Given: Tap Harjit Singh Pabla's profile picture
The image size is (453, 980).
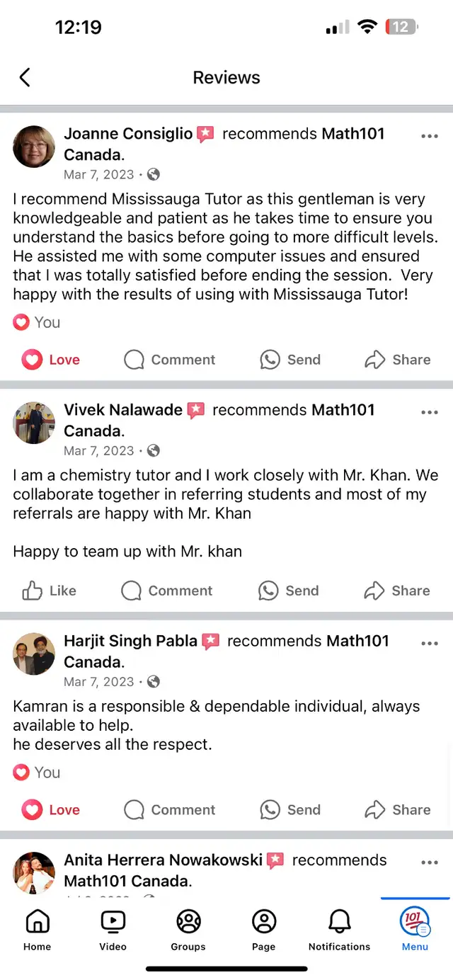Looking at the screenshot, I should [x=34, y=654].
